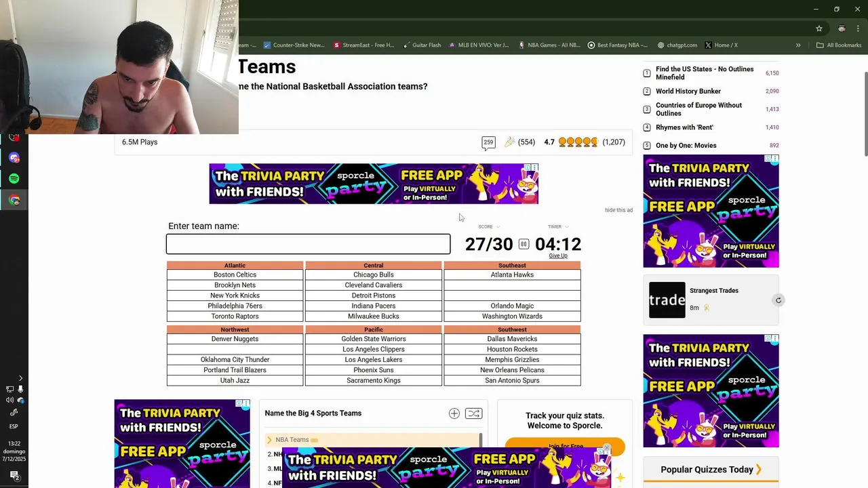Click the Central division header
Viewport: 868px width, 488px height.
tap(374, 266)
